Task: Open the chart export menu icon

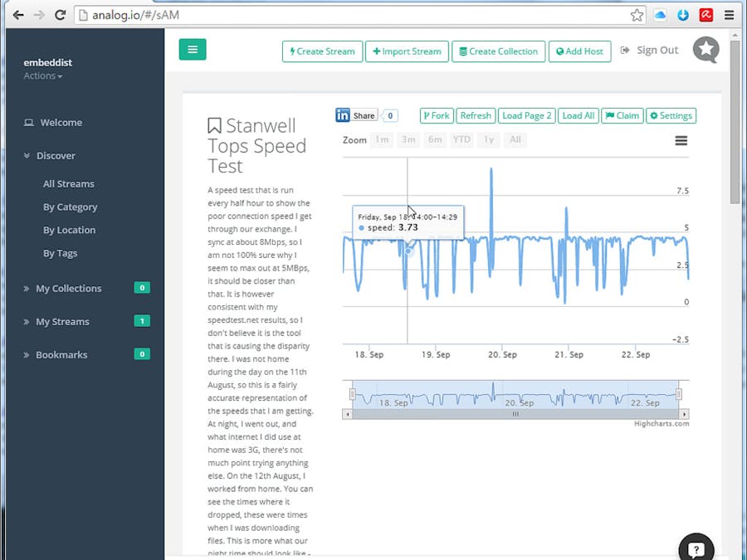Action: point(681,140)
